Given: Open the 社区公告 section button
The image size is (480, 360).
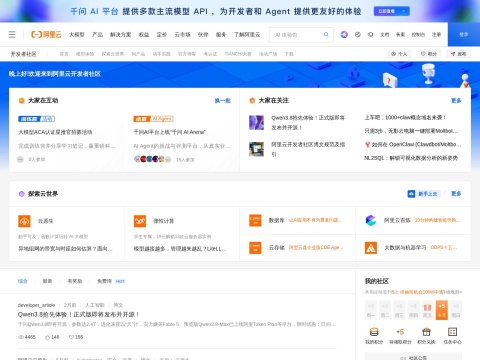Looking at the screenshot, I should (413, 357).
